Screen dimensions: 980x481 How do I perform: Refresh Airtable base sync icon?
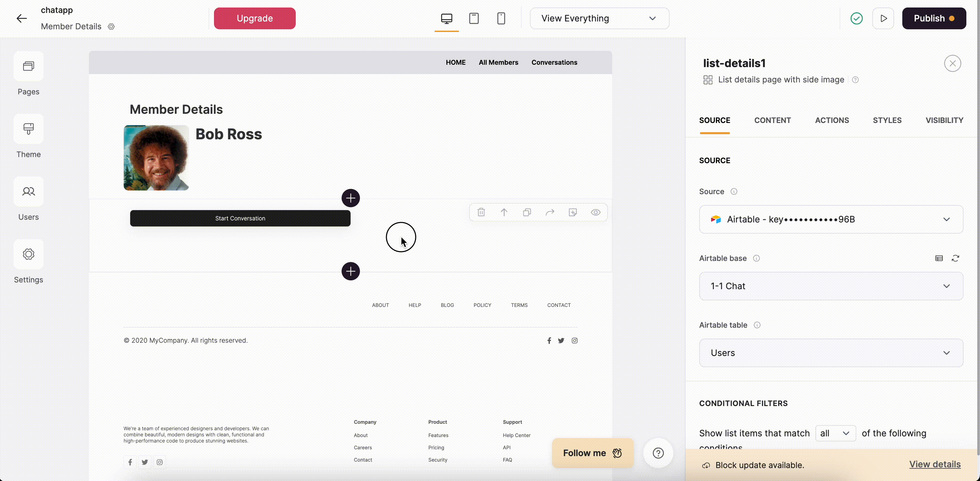pos(955,258)
